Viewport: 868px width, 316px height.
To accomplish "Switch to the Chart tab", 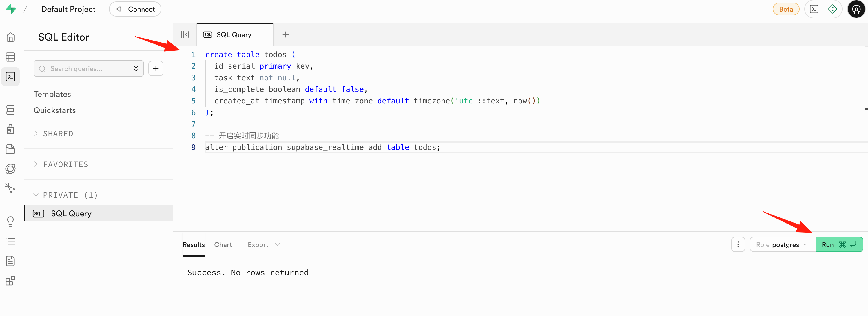I will pyautogui.click(x=223, y=244).
